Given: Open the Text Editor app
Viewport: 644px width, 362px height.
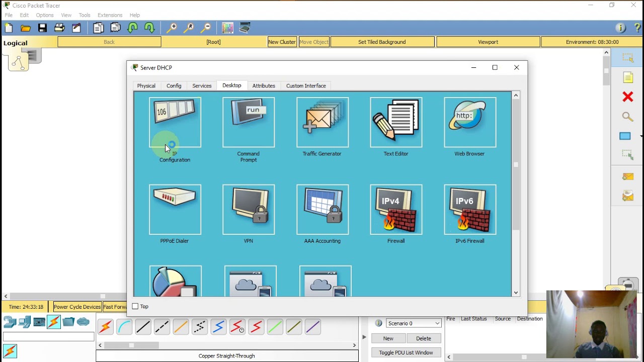Looking at the screenshot, I should [396, 123].
